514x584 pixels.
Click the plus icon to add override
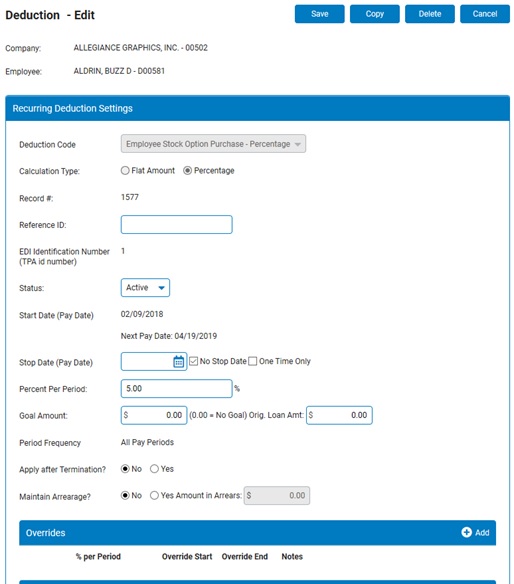pos(466,532)
